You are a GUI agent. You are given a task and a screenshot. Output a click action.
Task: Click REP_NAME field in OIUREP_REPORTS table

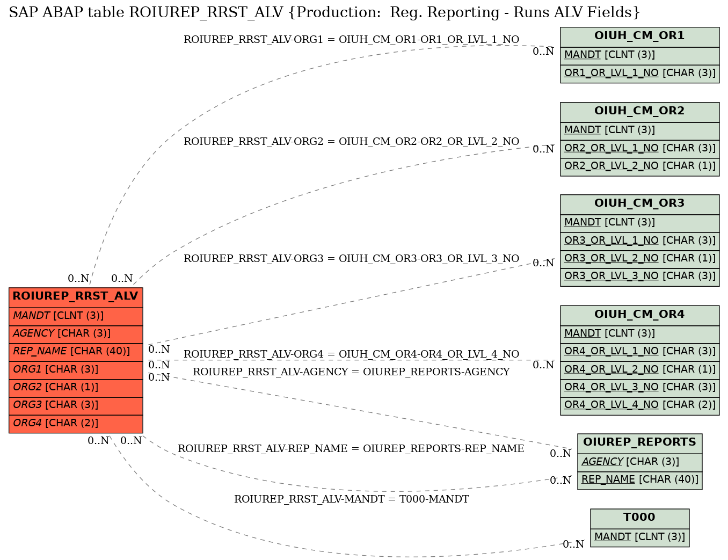click(639, 480)
